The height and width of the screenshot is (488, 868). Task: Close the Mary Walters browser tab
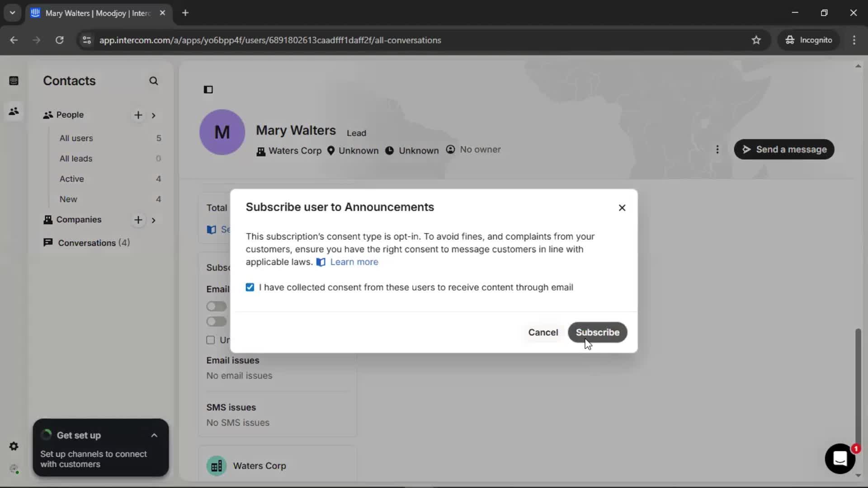pyautogui.click(x=162, y=13)
